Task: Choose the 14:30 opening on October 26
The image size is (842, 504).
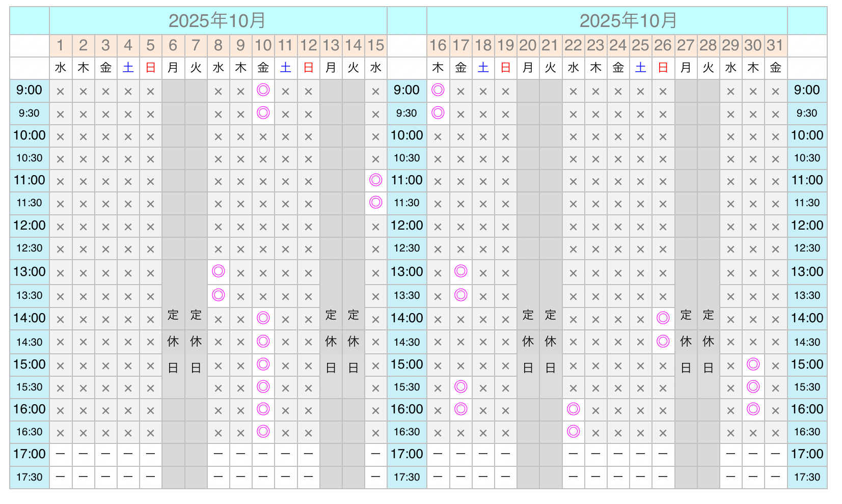Action: (x=663, y=341)
